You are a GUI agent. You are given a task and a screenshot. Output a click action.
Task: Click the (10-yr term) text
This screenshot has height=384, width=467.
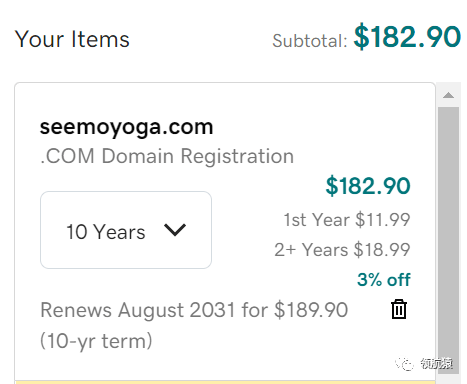coord(96,341)
